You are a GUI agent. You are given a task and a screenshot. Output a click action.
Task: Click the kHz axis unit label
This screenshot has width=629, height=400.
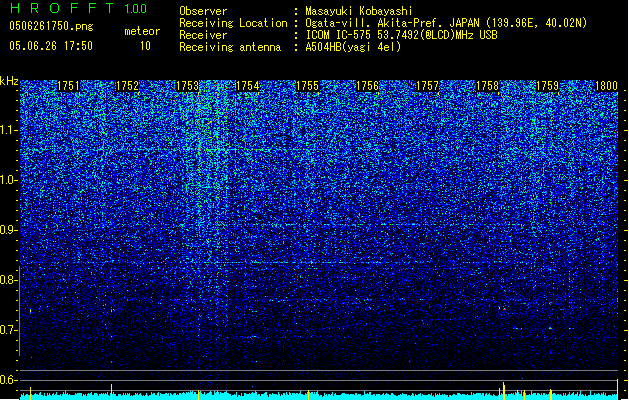(9, 81)
